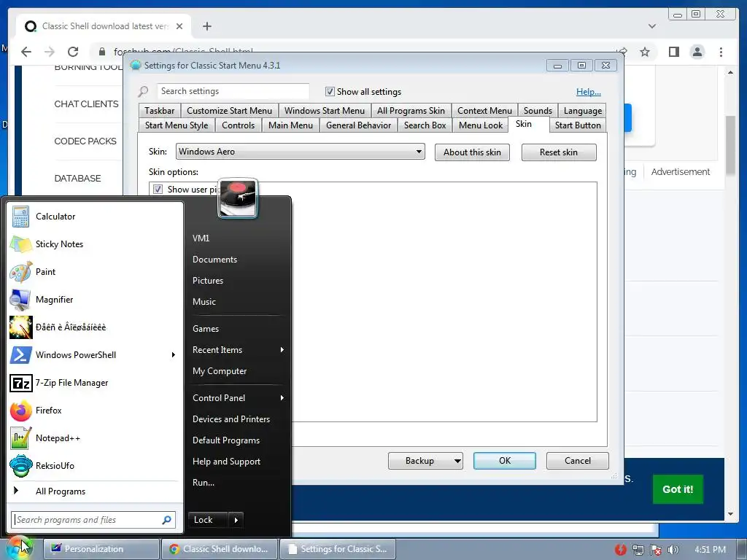Confirm settings with OK button
Viewport: 747px width, 560px height.
505,461
